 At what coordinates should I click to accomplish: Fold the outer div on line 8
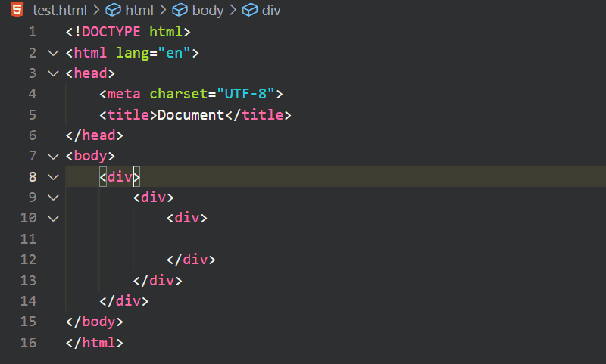pyautogui.click(x=53, y=177)
